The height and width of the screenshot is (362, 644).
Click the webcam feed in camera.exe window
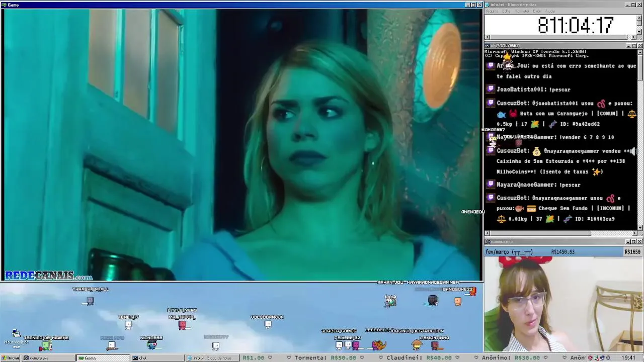click(563, 304)
